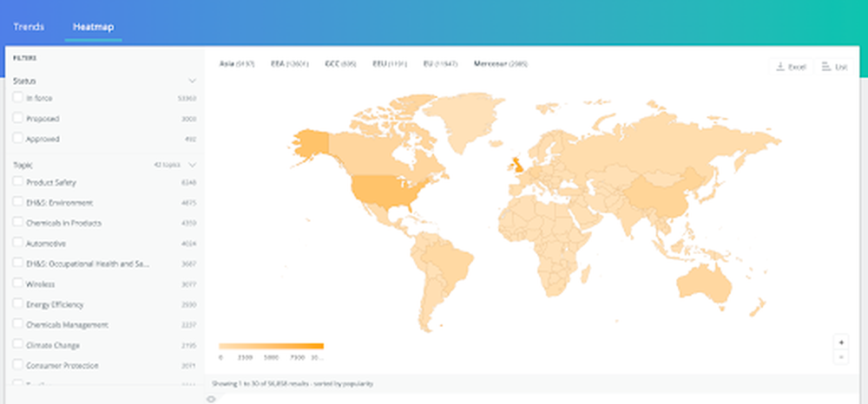The width and height of the screenshot is (868, 404).
Task: Click the United Kingdom on the heatmap
Action: (x=517, y=165)
